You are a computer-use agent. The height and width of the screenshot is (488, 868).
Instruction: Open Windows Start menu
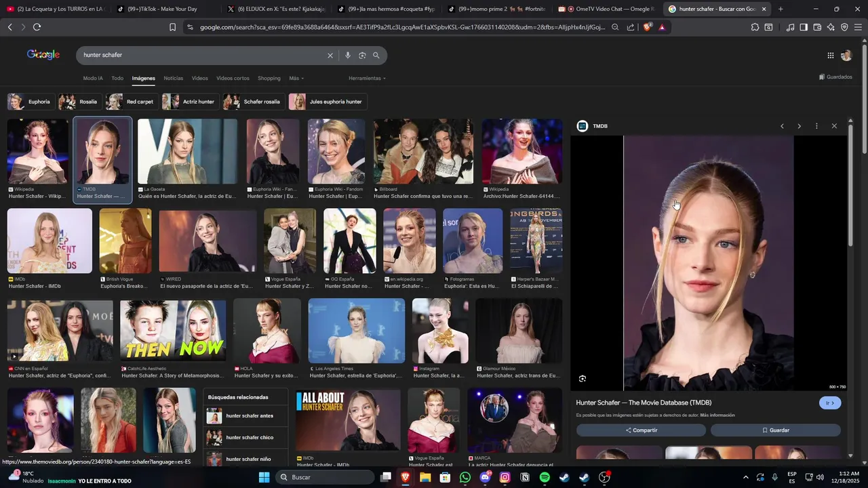264,477
